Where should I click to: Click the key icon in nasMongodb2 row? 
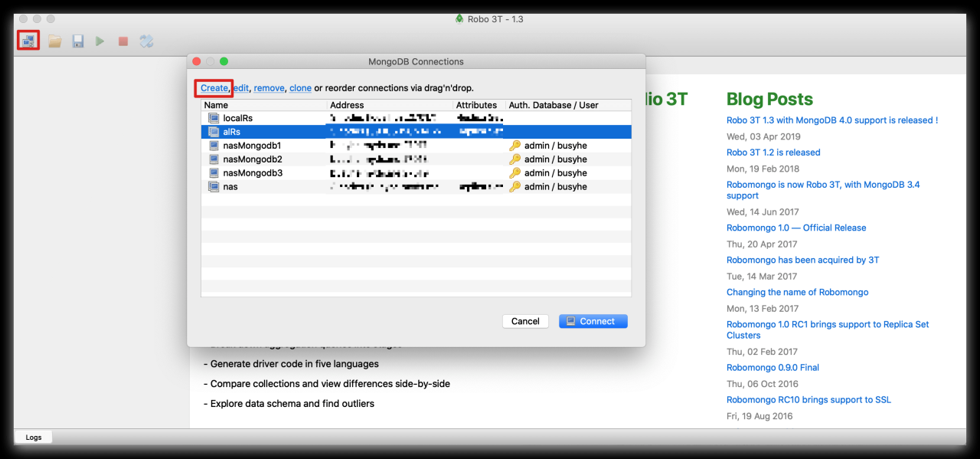(514, 159)
